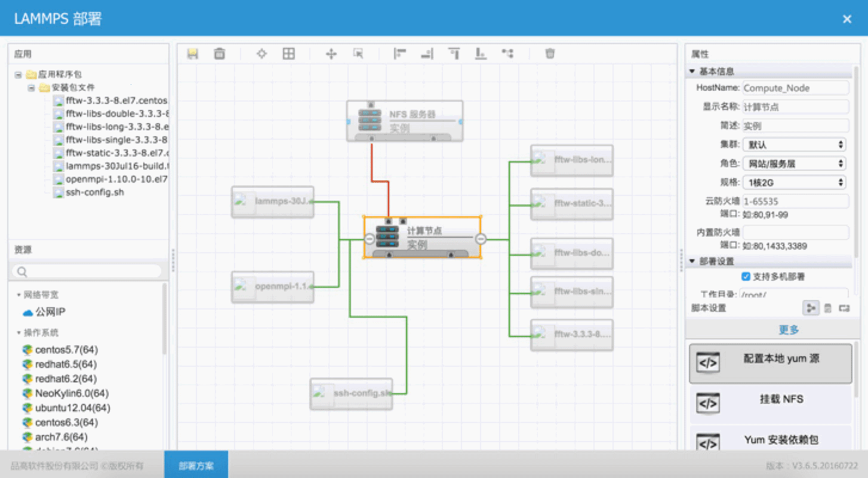This screenshot has width=868, height=478.
Task: Open the 规格 dropdown
Action: coord(795,182)
